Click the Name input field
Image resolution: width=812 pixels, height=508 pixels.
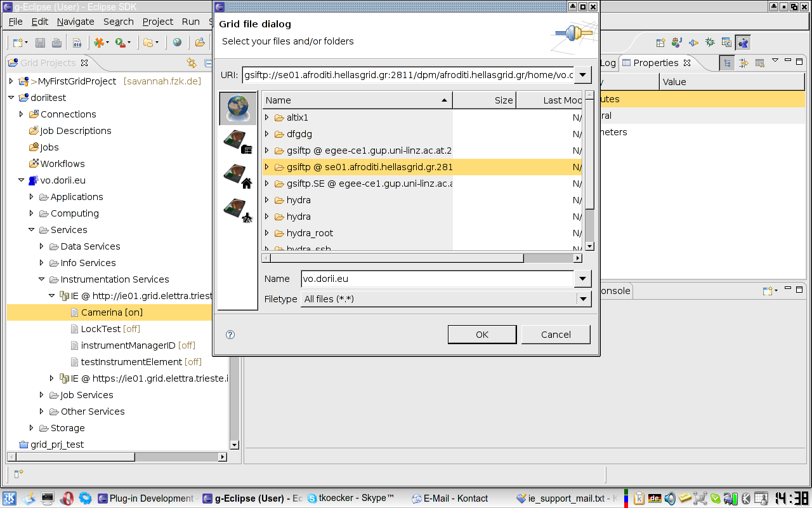click(x=438, y=279)
